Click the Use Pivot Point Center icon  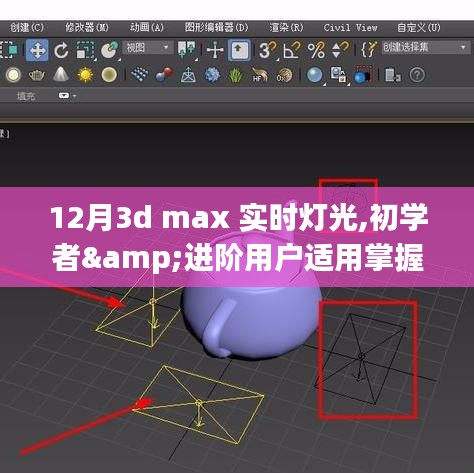click(186, 50)
